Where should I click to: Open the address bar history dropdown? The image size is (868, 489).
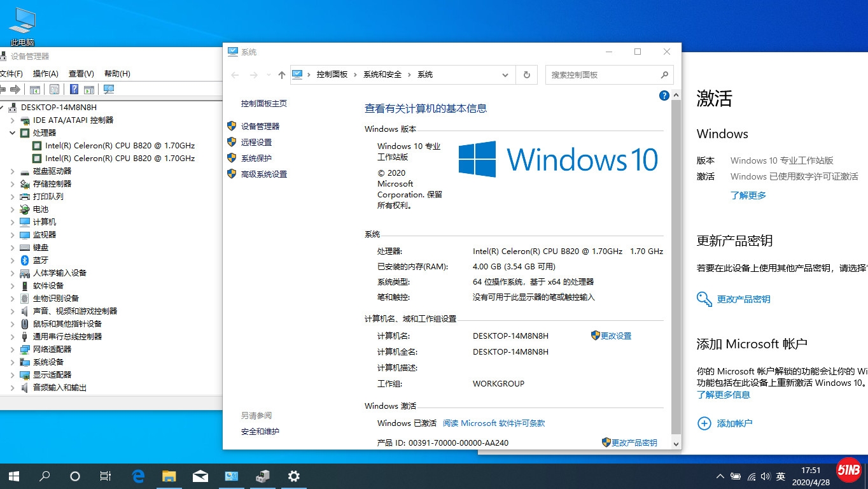pyautogui.click(x=505, y=74)
